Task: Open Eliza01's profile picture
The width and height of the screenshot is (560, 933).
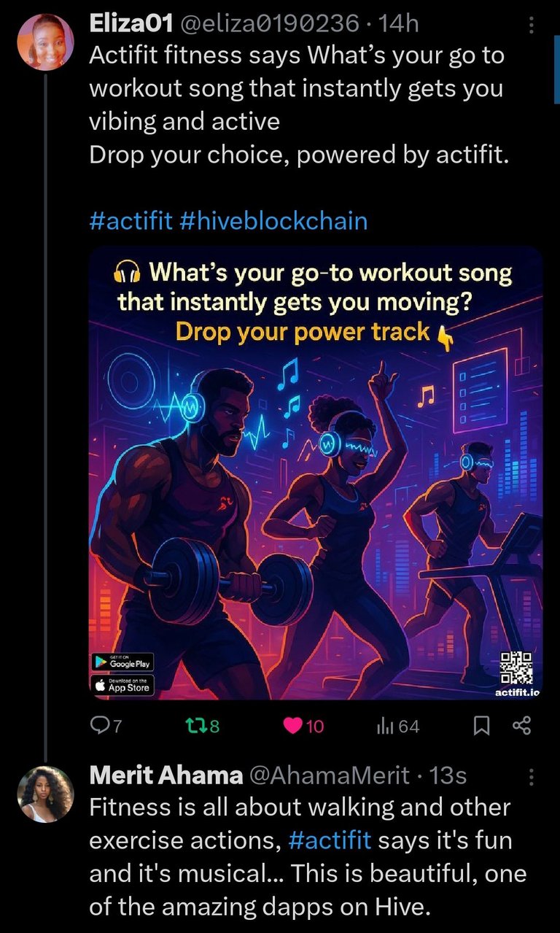Action: (x=45, y=42)
